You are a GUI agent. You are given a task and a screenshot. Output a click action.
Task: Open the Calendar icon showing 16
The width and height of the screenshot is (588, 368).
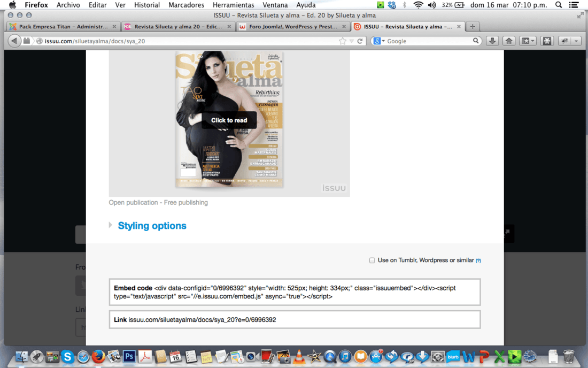pos(175,356)
